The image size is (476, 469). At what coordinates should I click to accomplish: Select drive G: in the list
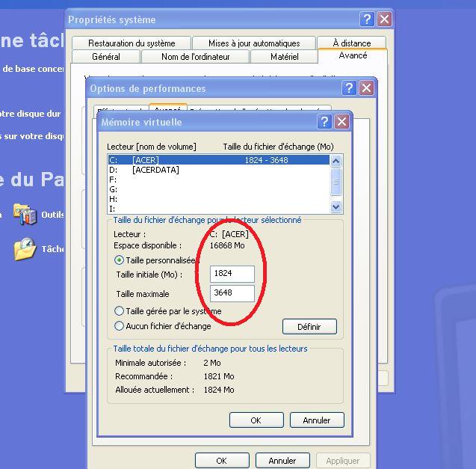tap(218, 189)
